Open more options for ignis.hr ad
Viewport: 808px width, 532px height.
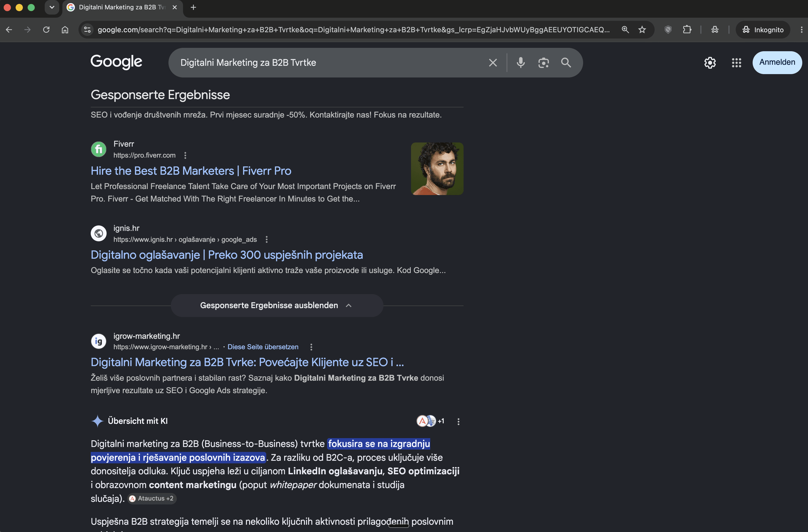pyautogui.click(x=266, y=239)
